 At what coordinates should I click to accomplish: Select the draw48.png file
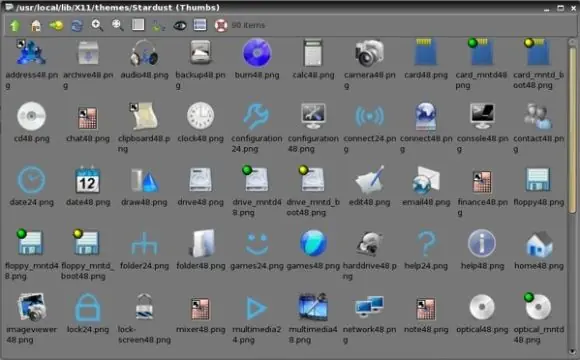click(x=145, y=181)
